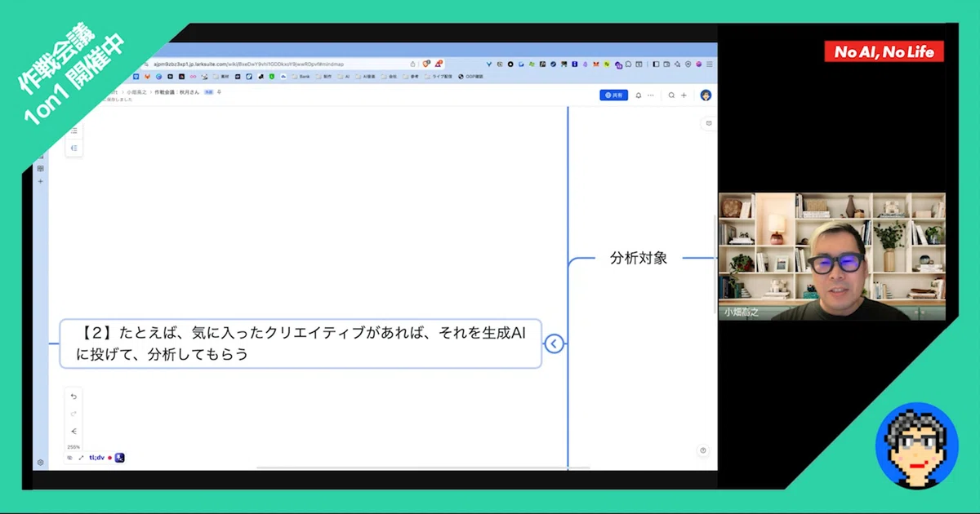
Task: Open the Brave shields lion icon
Action: tap(426, 64)
